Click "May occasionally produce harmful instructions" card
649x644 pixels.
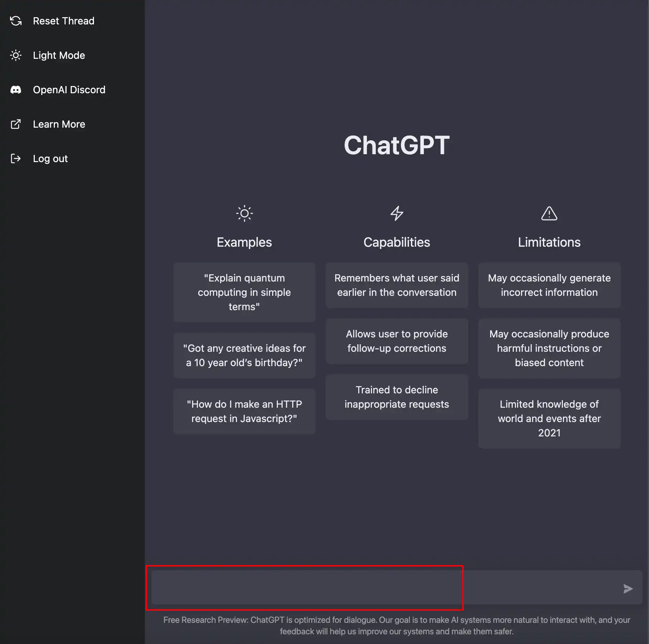point(549,348)
